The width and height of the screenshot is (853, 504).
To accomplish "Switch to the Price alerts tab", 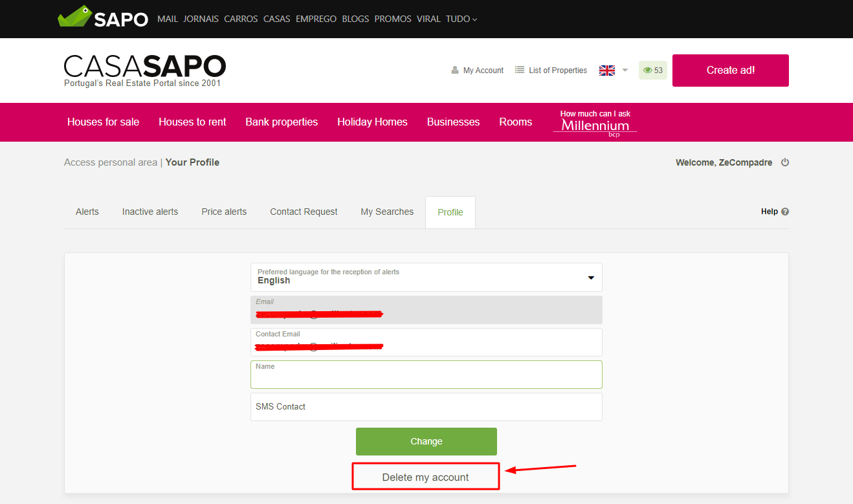I will (224, 212).
